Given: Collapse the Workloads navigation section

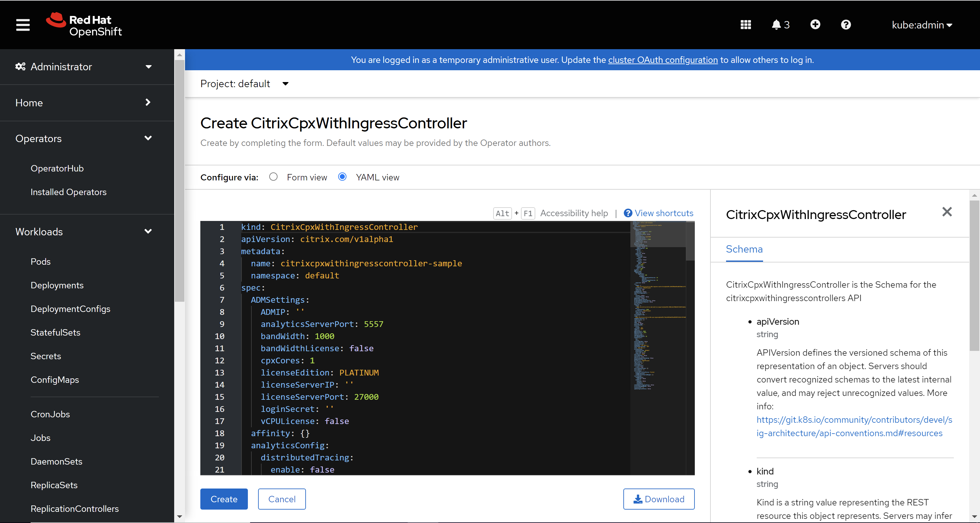Looking at the screenshot, I should (84, 232).
